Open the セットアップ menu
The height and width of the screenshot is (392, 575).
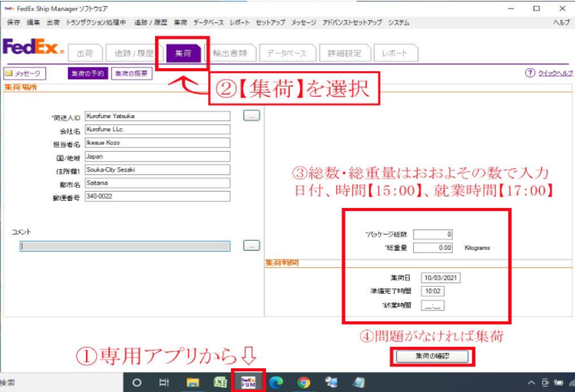tap(270, 22)
